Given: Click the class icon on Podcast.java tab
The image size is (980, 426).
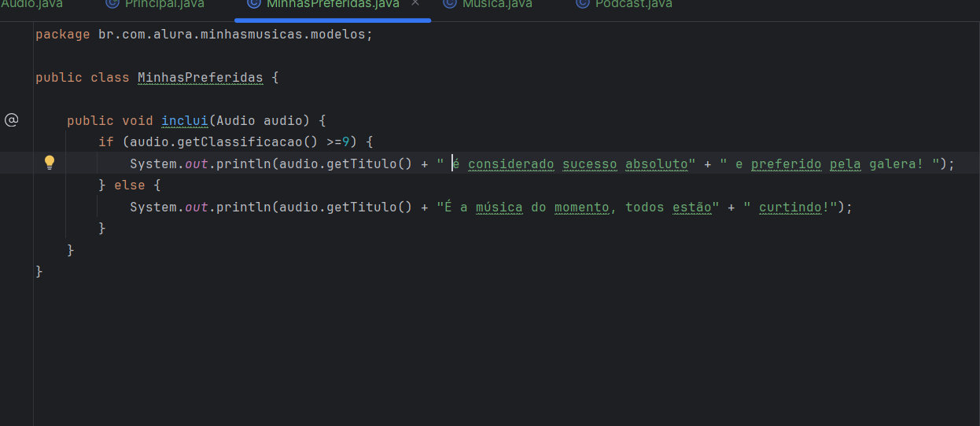Looking at the screenshot, I should [582, 4].
